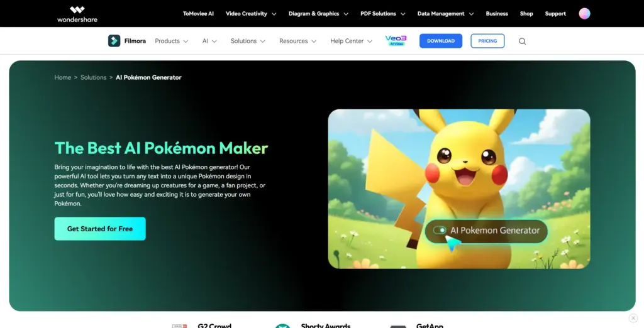Go to Home in breadcrumb
Image resolution: width=644 pixels, height=328 pixels.
pyautogui.click(x=62, y=77)
